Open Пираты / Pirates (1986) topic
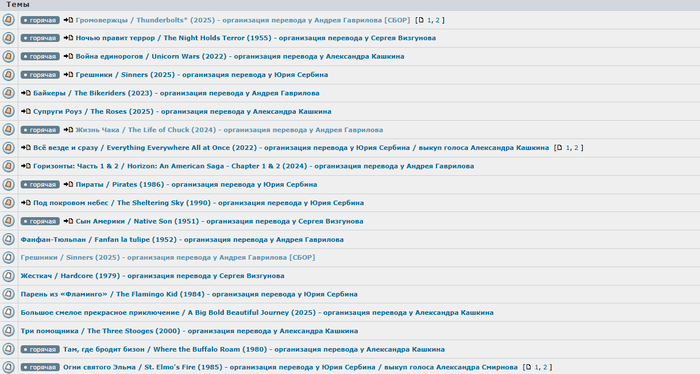Viewport: 700px width, 374px height. [196, 184]
